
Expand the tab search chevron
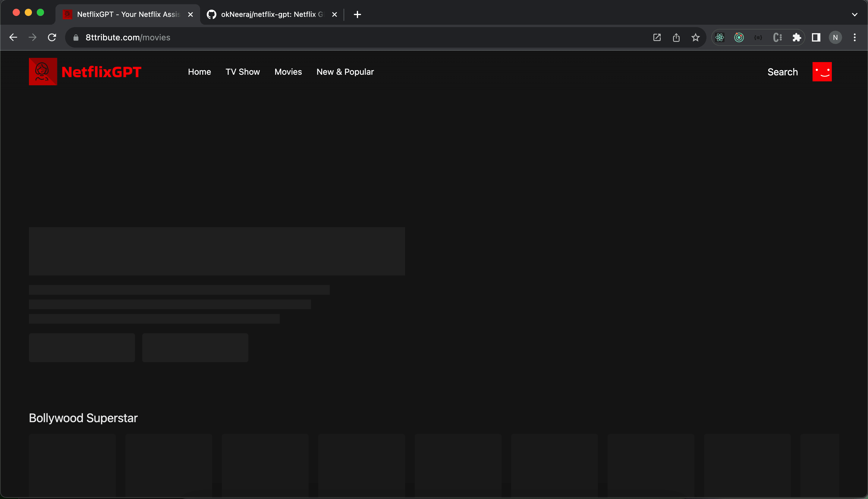pos(854,14)
